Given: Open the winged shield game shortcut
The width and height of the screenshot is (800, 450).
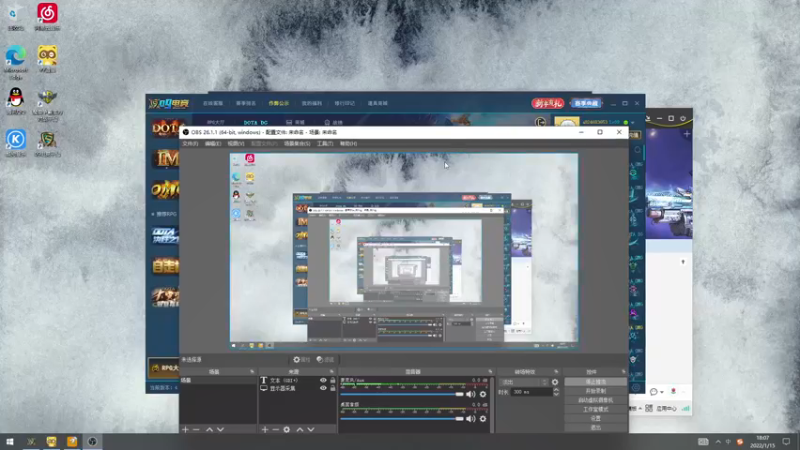Looking at the screenshot, I should [47, 105].
